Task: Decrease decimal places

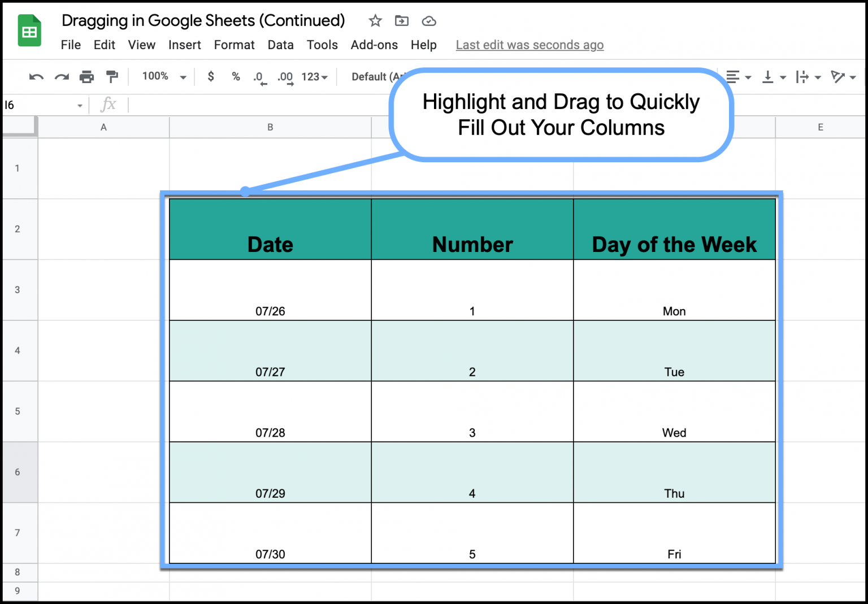Action: point(259,76)
